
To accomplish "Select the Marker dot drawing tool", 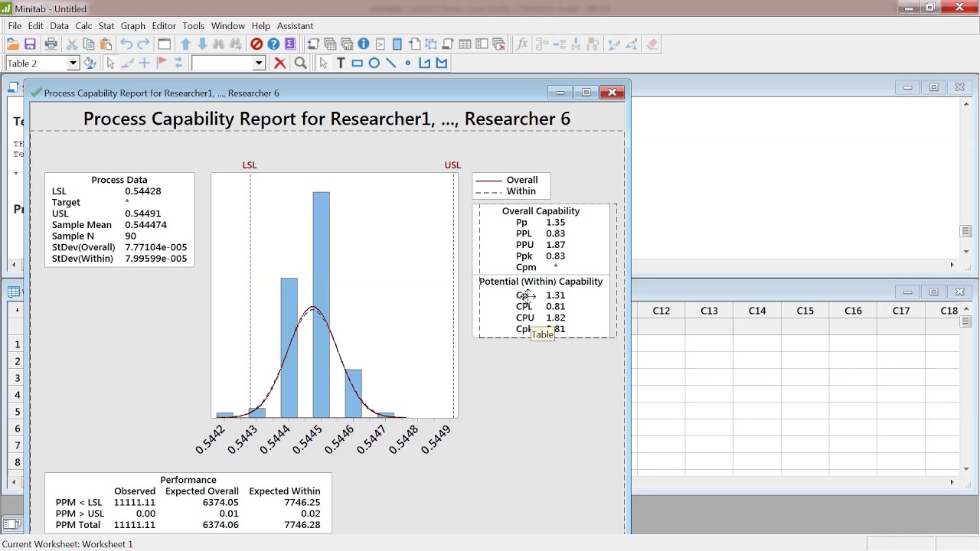I will click(x=408, y=64).
